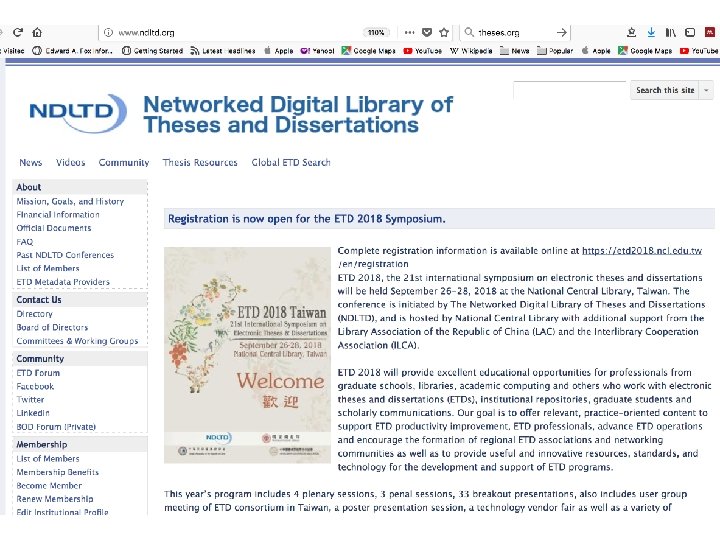Open Past NDLTD Conferences link
Viewport: 720px width, 540px height.
coord(65,255)
